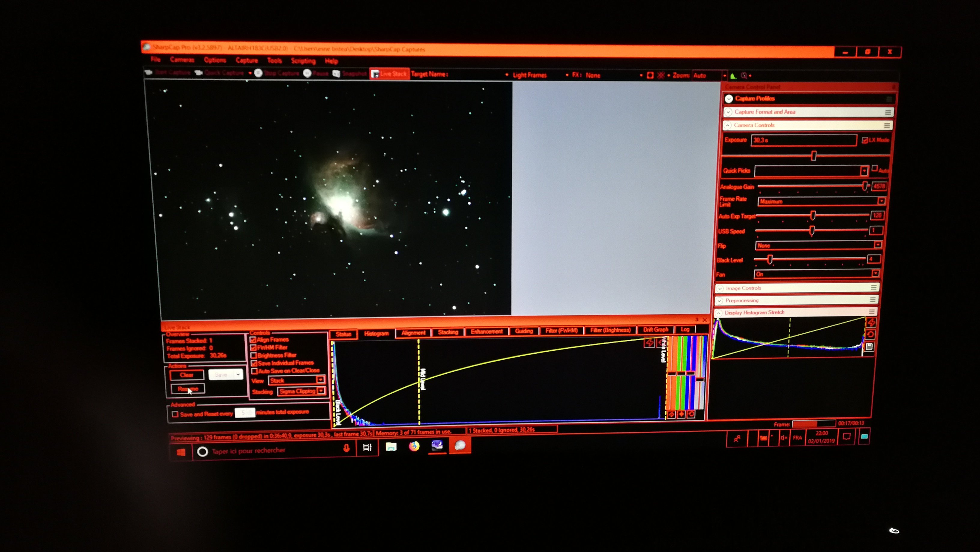Click the Pause capture icon
Image resolution: width=980 pixels, height=552 pixels.
tap(307, 73)
